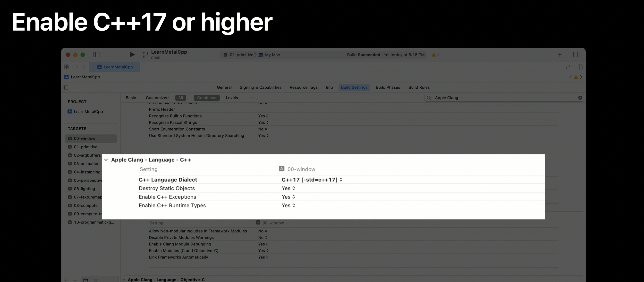Switch to Levels view

pyautogui.click(x=232, y=98)
